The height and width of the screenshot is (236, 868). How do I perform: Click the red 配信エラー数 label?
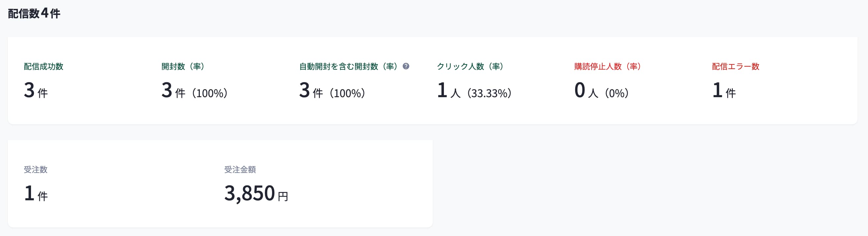pos(735,66)
